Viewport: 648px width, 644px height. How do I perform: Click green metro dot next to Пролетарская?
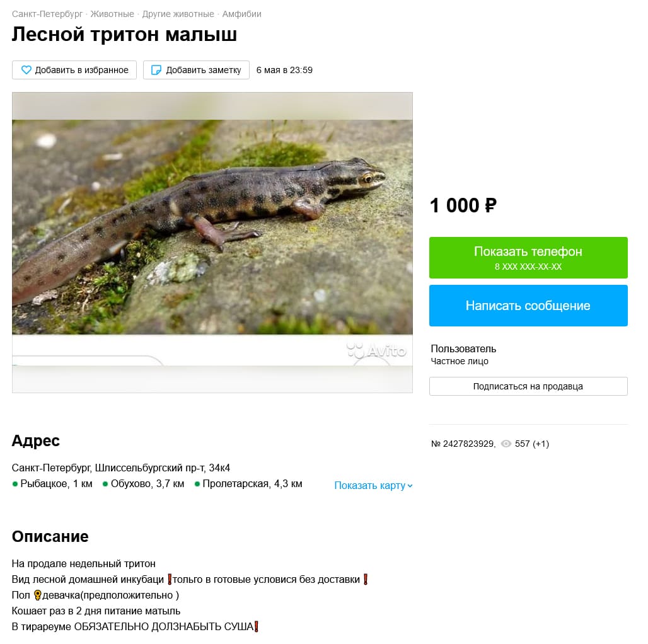[x=197, y=484]
